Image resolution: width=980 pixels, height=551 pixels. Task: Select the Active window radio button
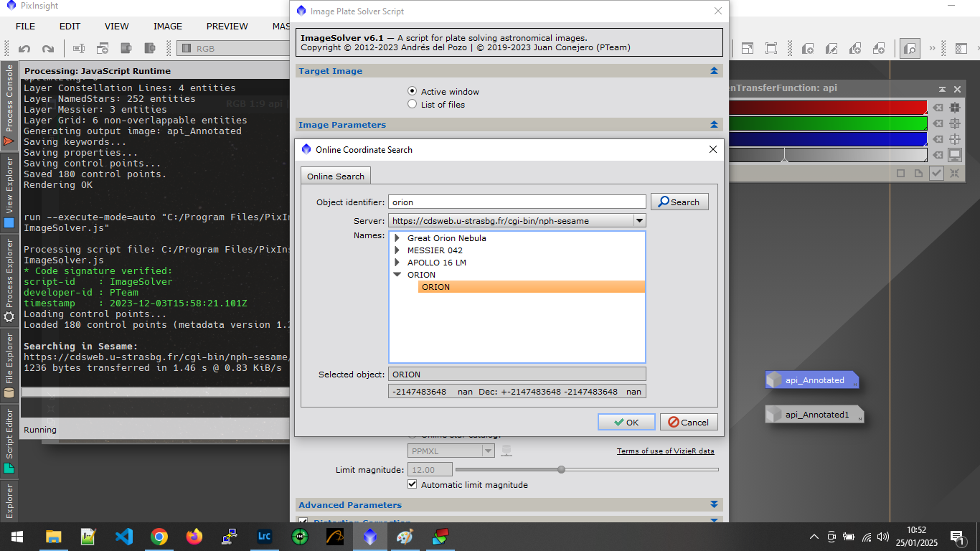(412, 91)
